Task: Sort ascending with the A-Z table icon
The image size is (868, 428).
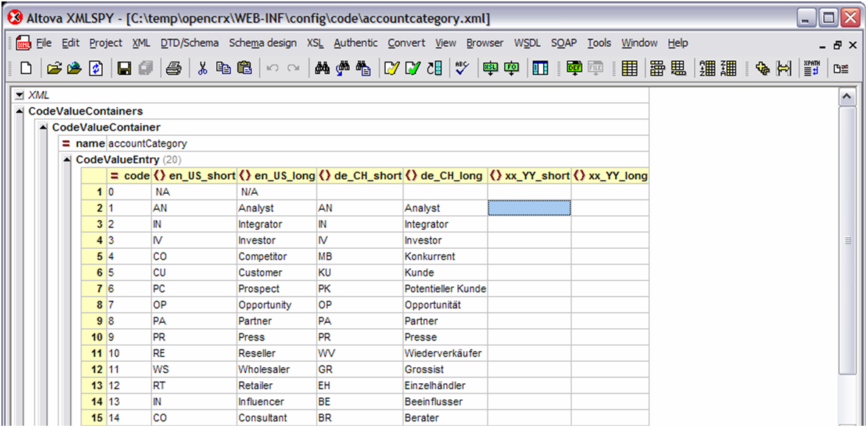Action: coord(707,68)
